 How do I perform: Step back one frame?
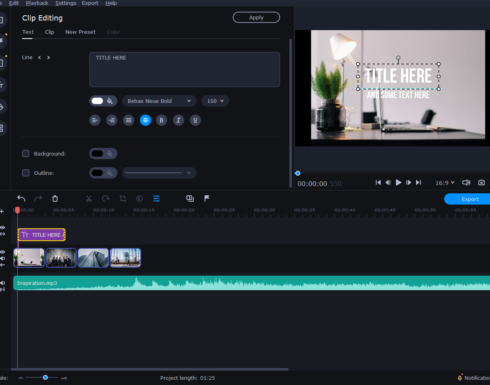click(388, 183)
